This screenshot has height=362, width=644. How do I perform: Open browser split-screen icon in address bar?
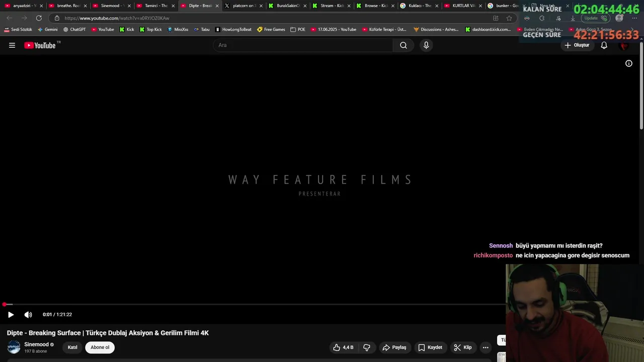496,18
